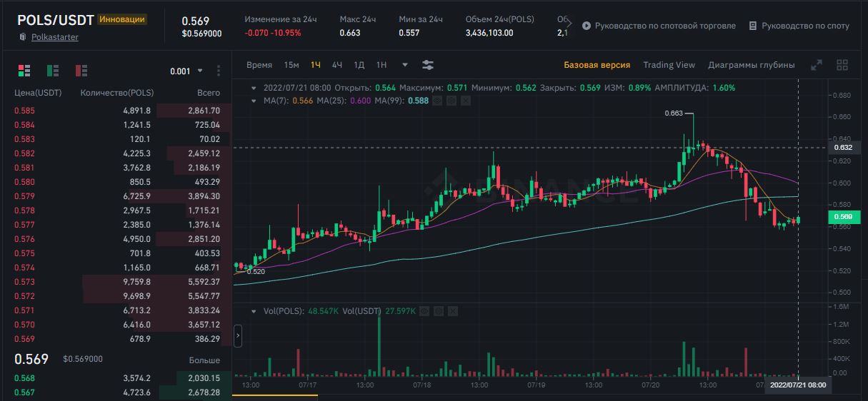Open MA indicator settings gear
This screenshot has height=401, width=868.
coord(452,101)
